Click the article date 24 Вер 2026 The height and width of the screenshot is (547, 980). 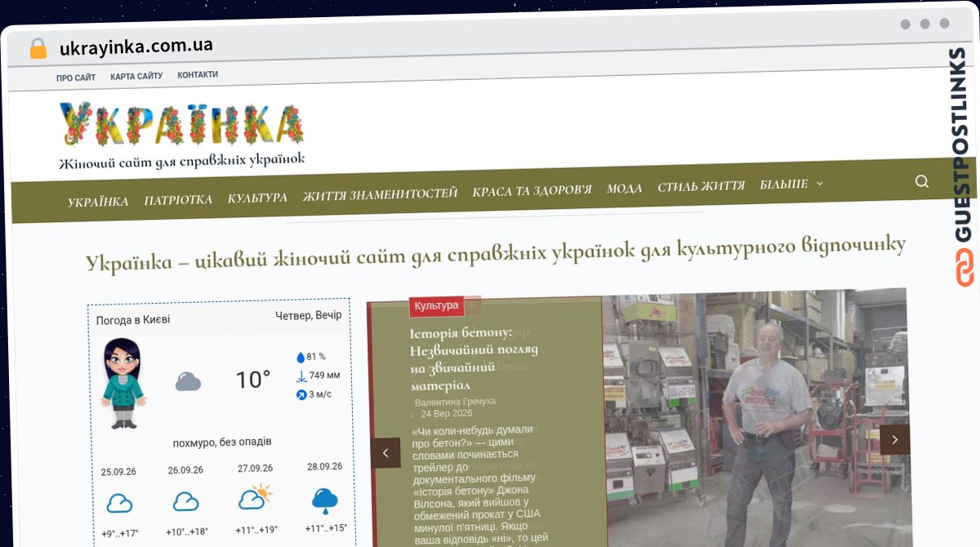447,413
